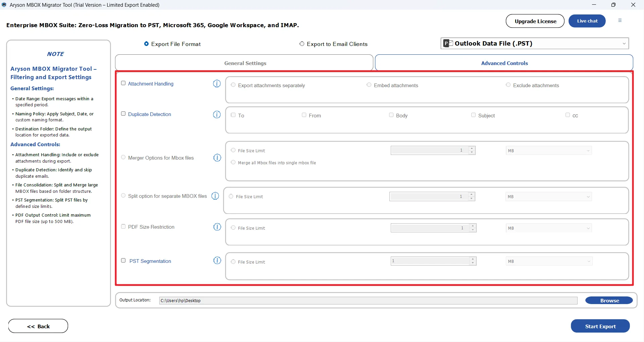
Task: Enable the Duplicate Detection checkbox
Action: click(x=123, y=114)
